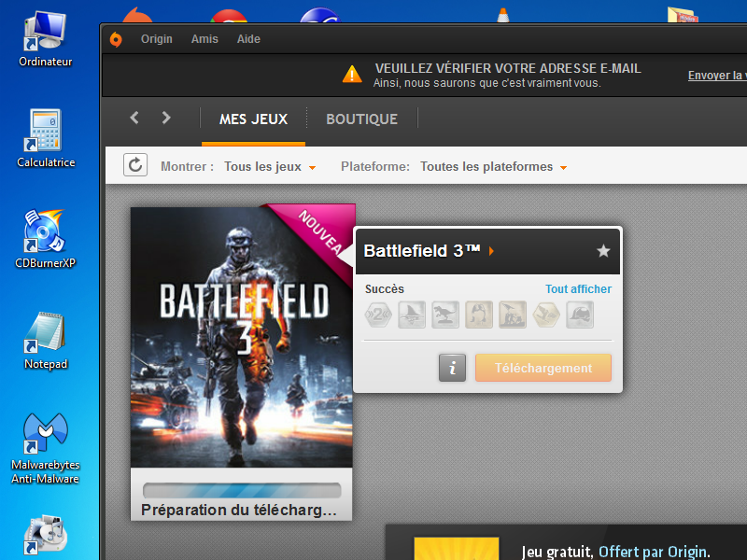Go forward with the right arrow

click(166, 118)
